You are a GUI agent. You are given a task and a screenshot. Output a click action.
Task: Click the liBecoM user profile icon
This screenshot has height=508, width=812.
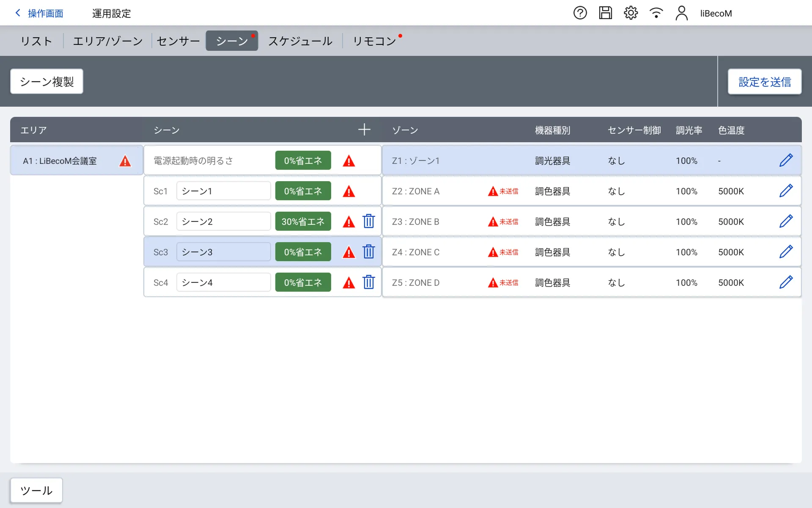tap(681, 13)
